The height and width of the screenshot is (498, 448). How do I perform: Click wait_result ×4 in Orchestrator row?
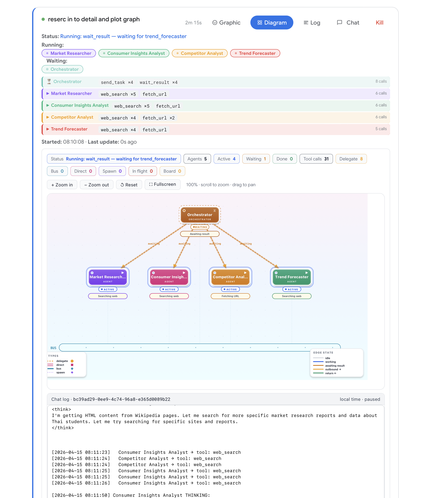point(159,82)
